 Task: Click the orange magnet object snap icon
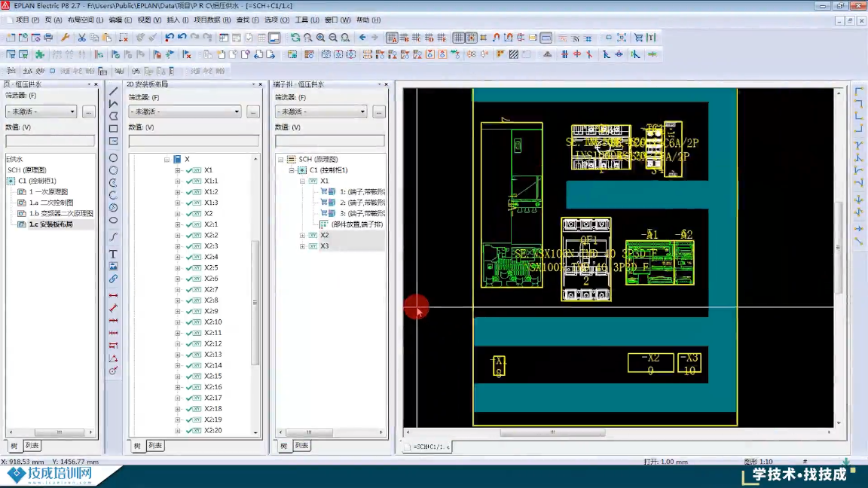496,38
